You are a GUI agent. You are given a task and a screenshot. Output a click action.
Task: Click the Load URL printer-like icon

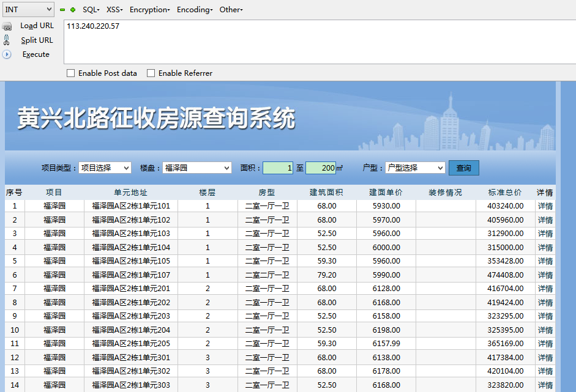coord(7,26)
